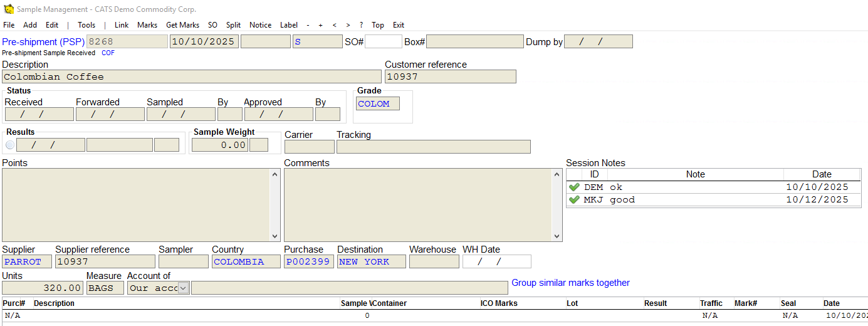Click the green checkmark on MKJ note
The image size is (868, 326).
coord(574,199)
